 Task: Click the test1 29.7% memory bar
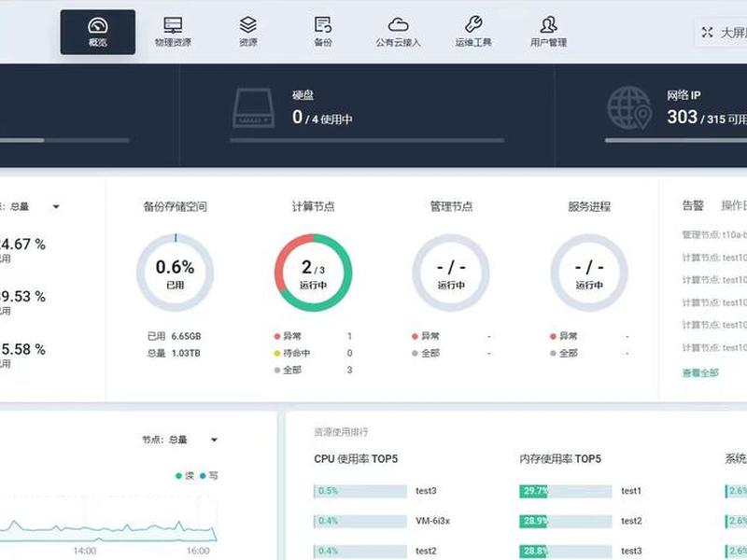click(566, 491)
